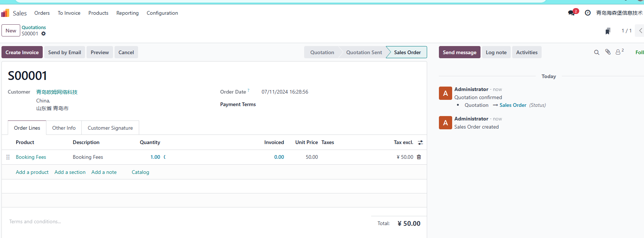The image size is (644, 238).
Task: Click the Tax excl. column header
Action: click(x=404, y=143)
